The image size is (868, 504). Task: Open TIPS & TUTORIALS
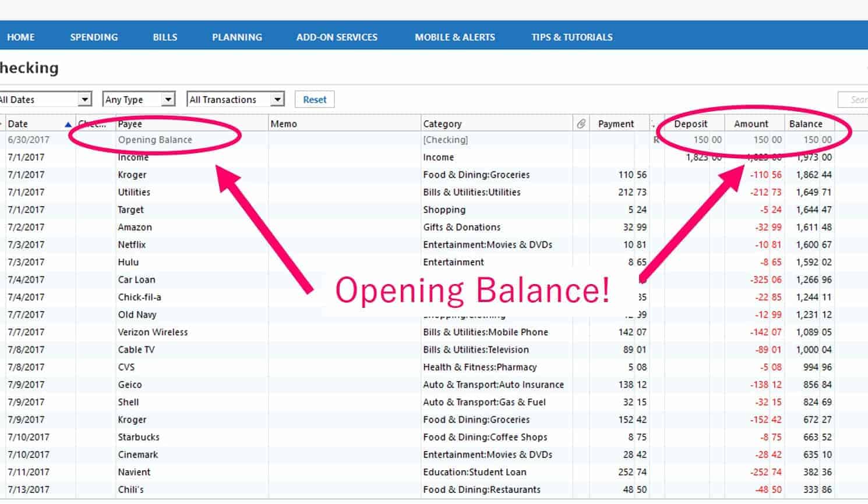tap(571, 37)
